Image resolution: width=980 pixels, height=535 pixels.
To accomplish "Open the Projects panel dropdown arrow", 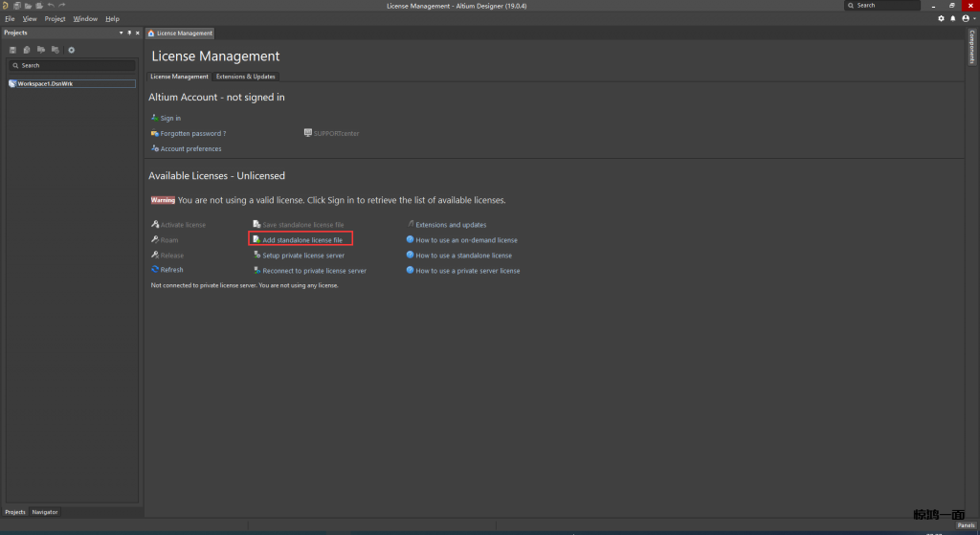I will (x=121, y=33).
